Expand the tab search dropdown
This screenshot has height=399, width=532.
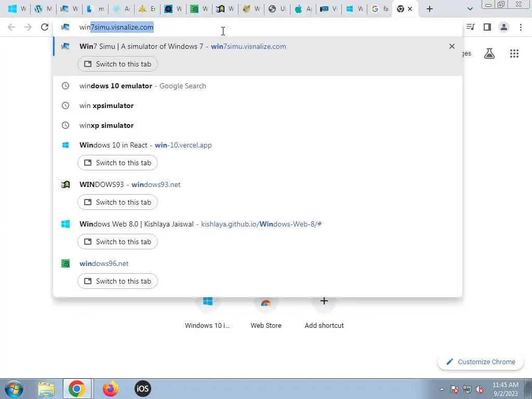pyautogui.click(x=470, y=9)
